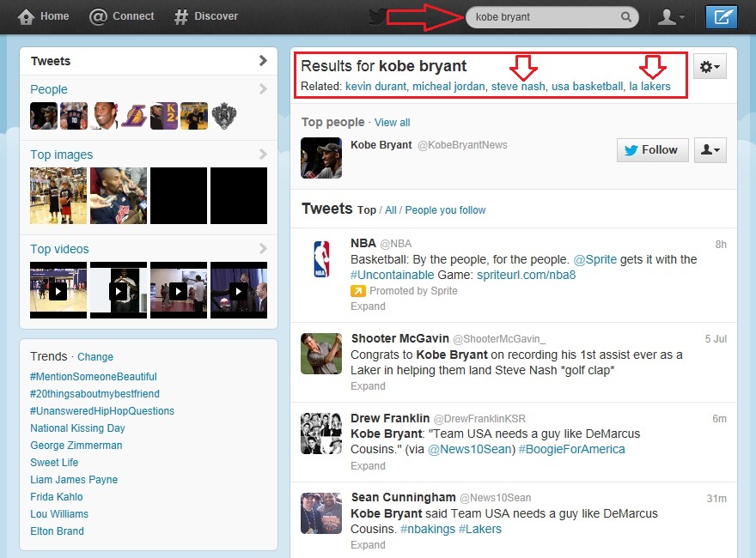Click the search magnifier icon
This screenshot has height=558, width=756.
[x=626, y=17]
